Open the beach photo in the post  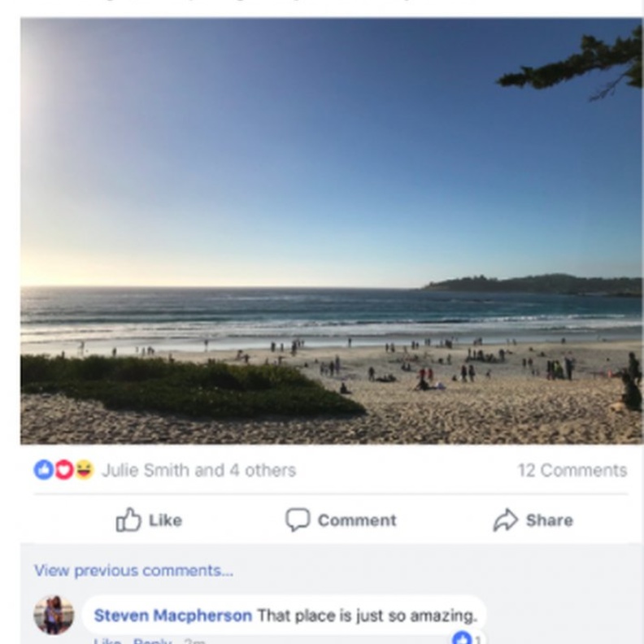pos(331,231)
